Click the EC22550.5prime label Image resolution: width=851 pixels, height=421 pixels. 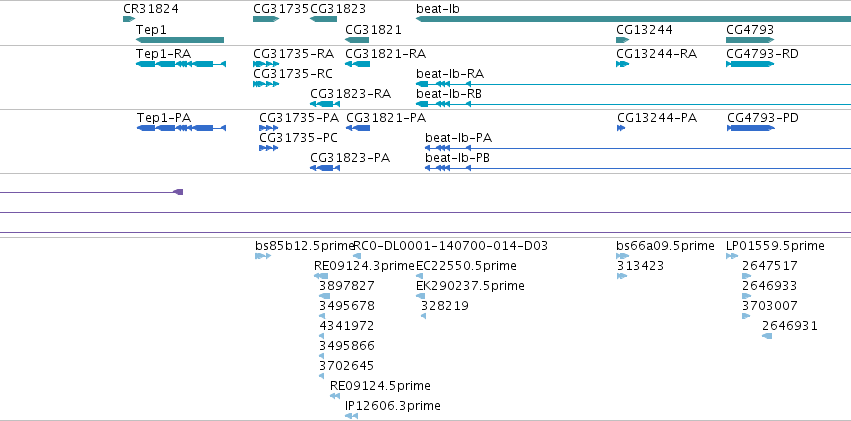click(466, 266)
